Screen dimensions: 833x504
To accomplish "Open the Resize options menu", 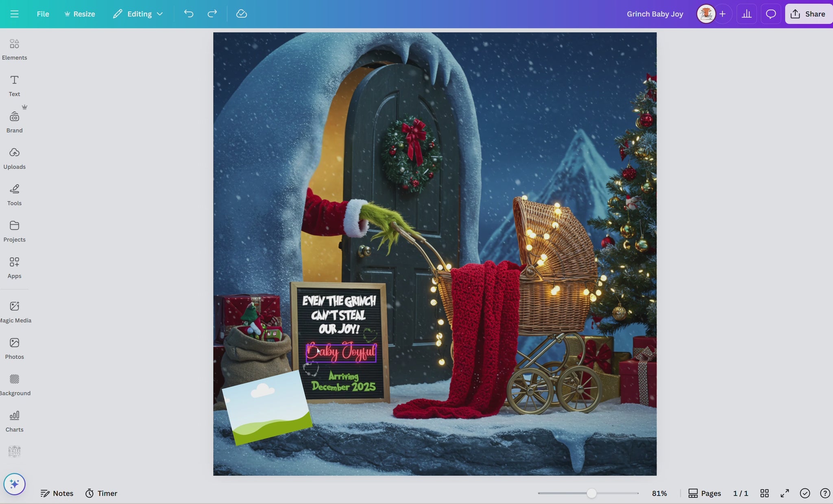I will pos(80,14).
